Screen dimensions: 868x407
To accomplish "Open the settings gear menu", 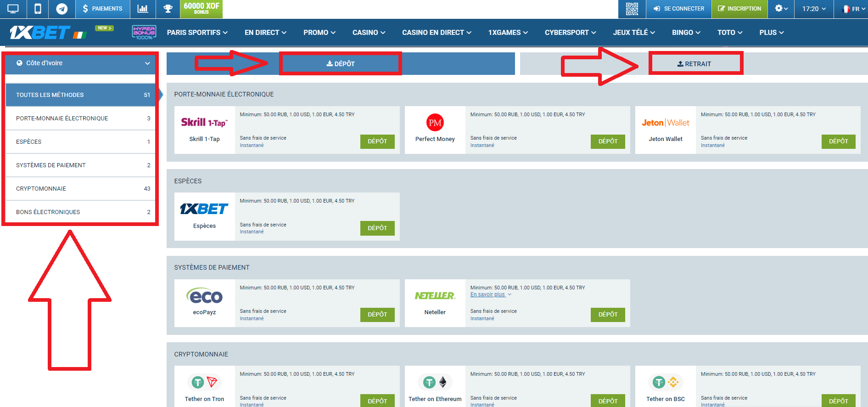I will [781, 9].
